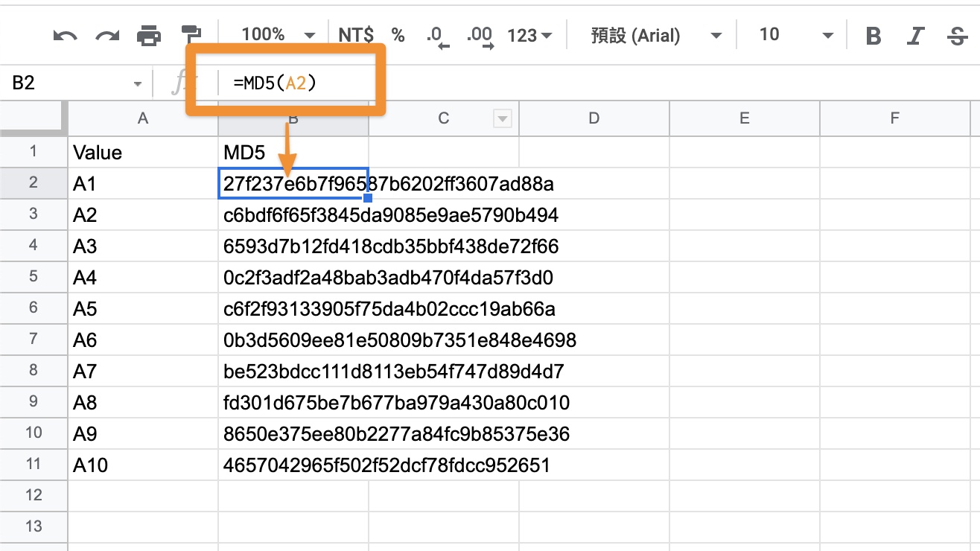The width and height of the screenshot is (980, 551).
Task: Open the 100% zoom dropdown
Action: point(279,35)
